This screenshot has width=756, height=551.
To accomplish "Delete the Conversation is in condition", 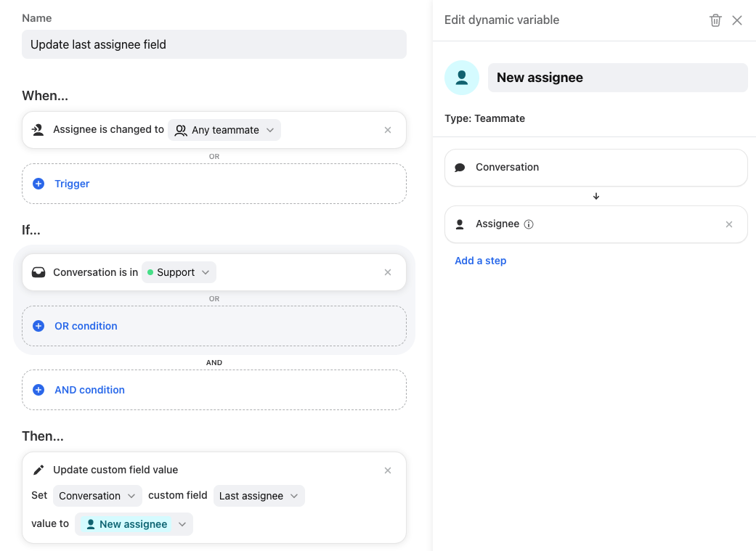I will (388, 272).
